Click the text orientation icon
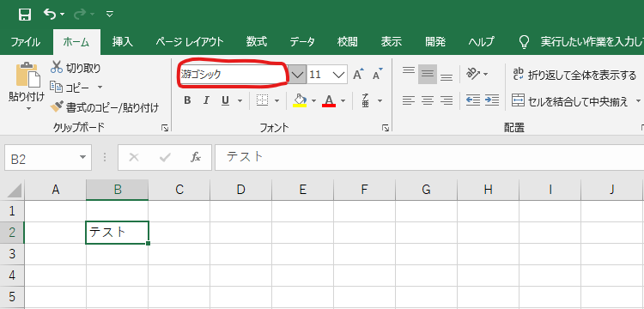Image resolution: width=644 pixels, height=309 pixels. [473, 74]
